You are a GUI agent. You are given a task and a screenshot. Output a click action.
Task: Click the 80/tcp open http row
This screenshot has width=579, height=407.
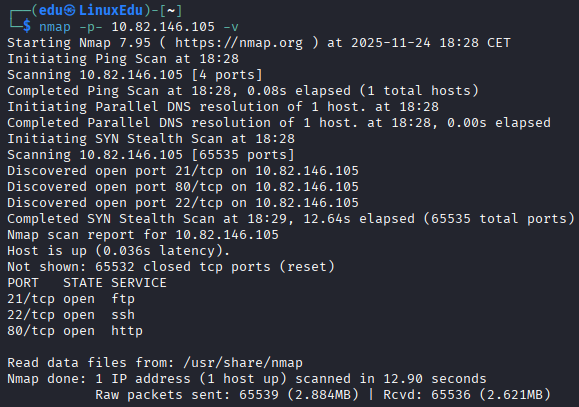[75, 331]
